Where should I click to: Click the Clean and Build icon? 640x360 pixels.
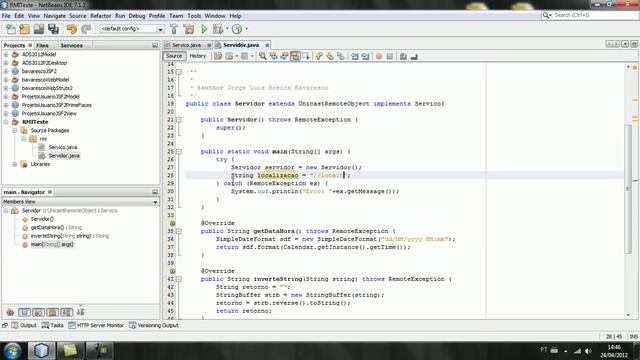click(x=189, y=29)
